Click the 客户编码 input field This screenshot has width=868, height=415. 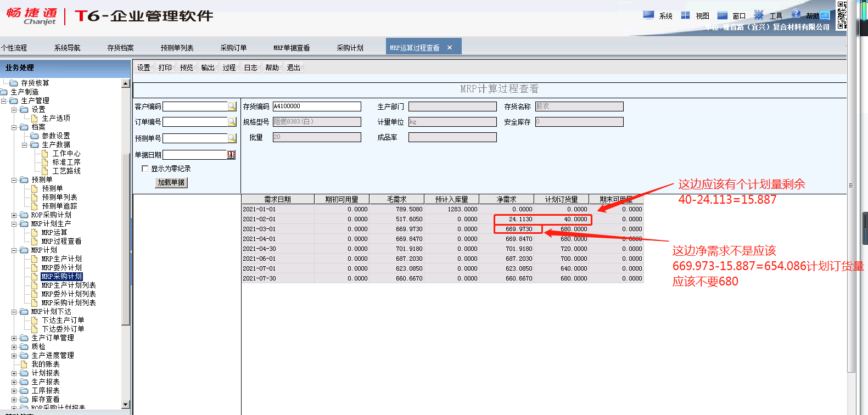click(195, 106)
